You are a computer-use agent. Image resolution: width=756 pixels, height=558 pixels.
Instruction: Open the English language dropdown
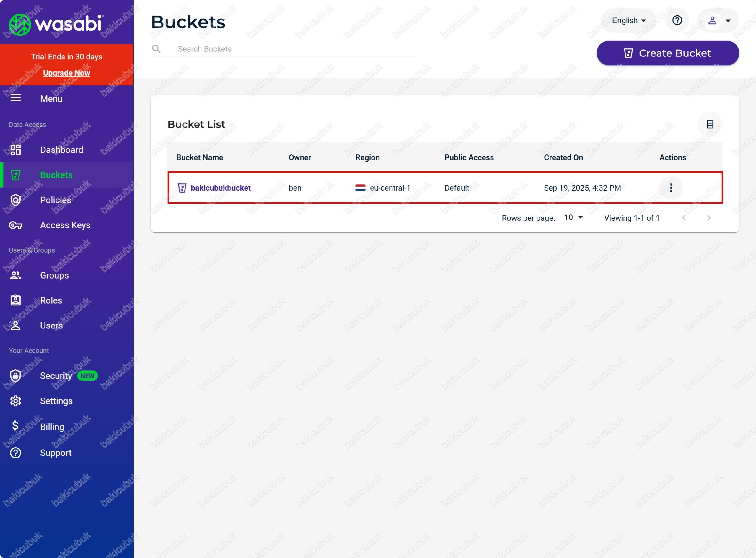click(x=628, y=21)
